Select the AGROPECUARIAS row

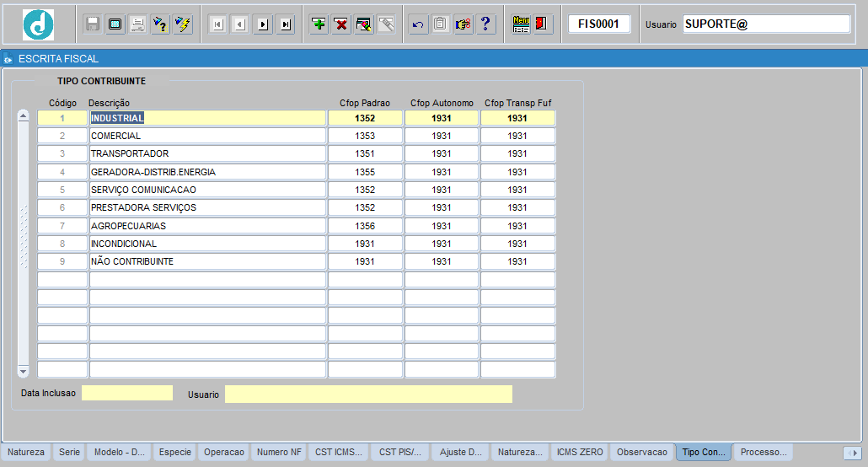[x=207, y=225]
